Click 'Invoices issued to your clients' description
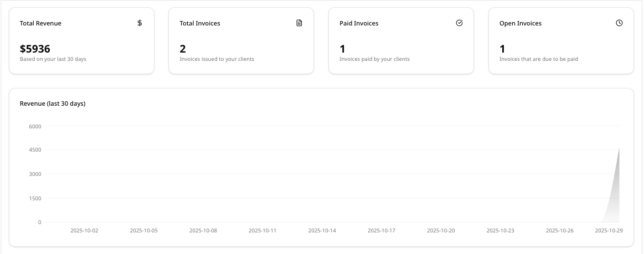This screenshot has height=254, width=644. point(217,59)
